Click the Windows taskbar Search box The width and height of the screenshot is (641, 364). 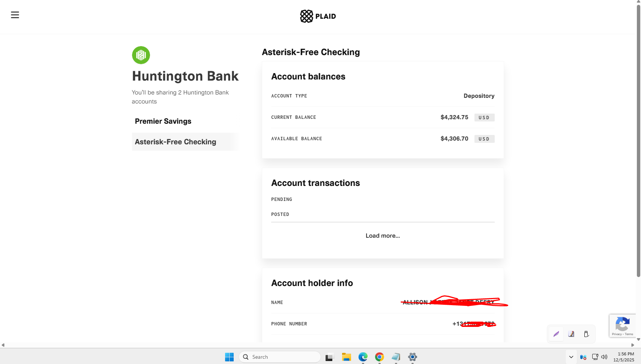coord(280,357)
